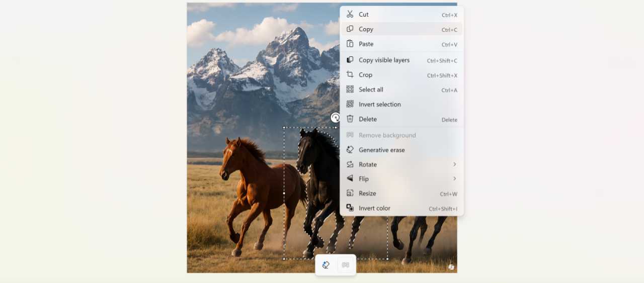The image size is (644, 283).
Task: Open the Rotate menu entry
Action: click(x=401, y=164)
